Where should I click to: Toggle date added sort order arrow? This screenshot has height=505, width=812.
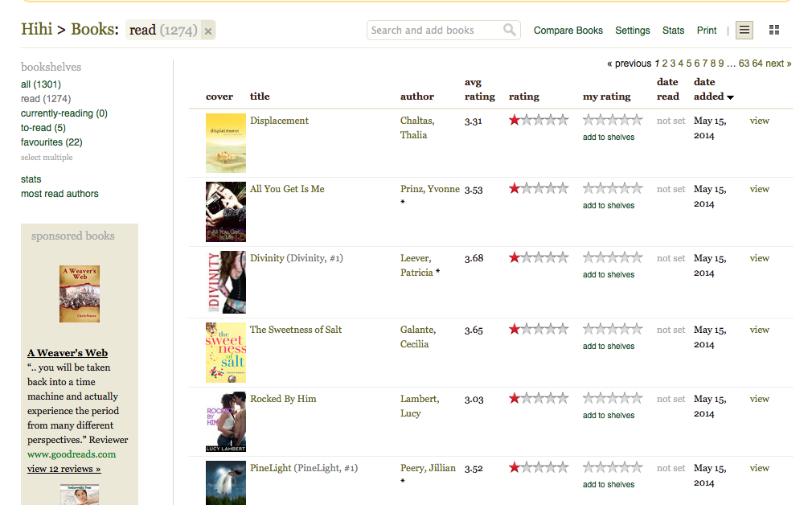[731, 97]
